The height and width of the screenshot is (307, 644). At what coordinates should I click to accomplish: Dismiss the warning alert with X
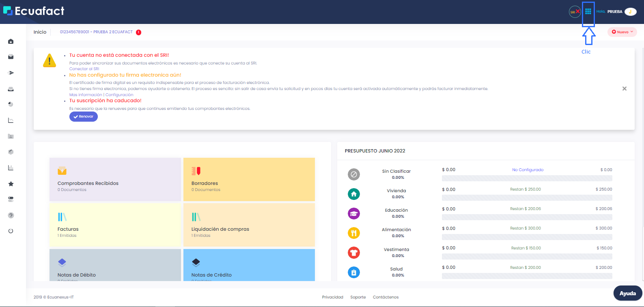click(x=625, y=88)
